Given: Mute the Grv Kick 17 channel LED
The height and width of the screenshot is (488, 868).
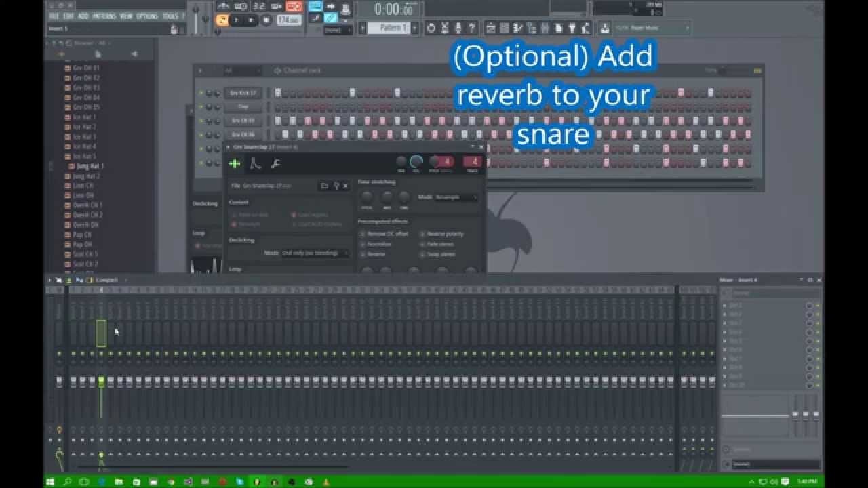Looking at the screenshot, I should point(201,93).
